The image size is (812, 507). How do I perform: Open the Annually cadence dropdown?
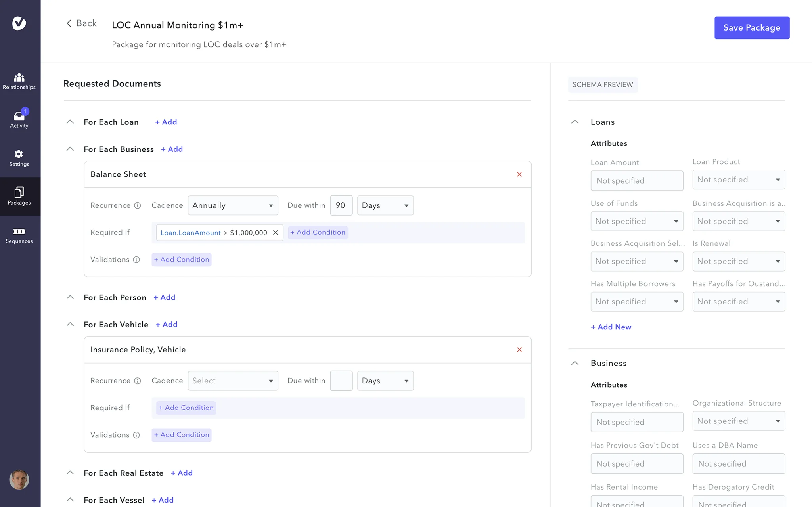[233, 205]
